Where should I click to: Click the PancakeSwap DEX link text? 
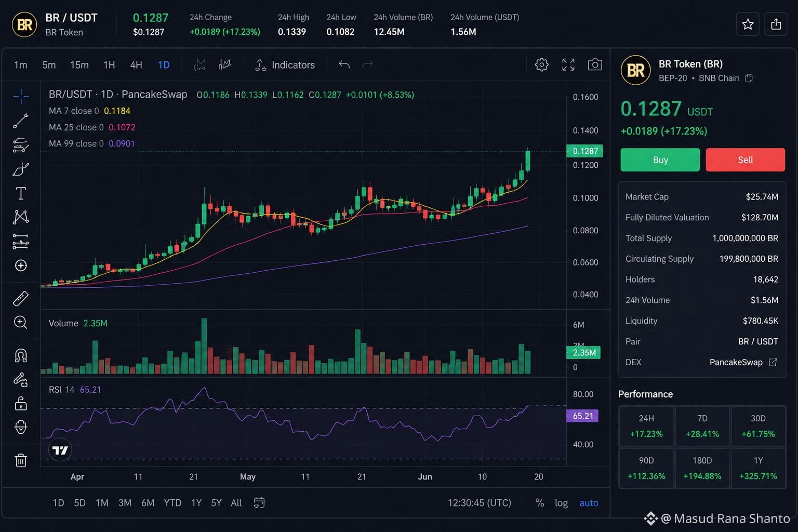pyautogui.click(x=736, y=362)
